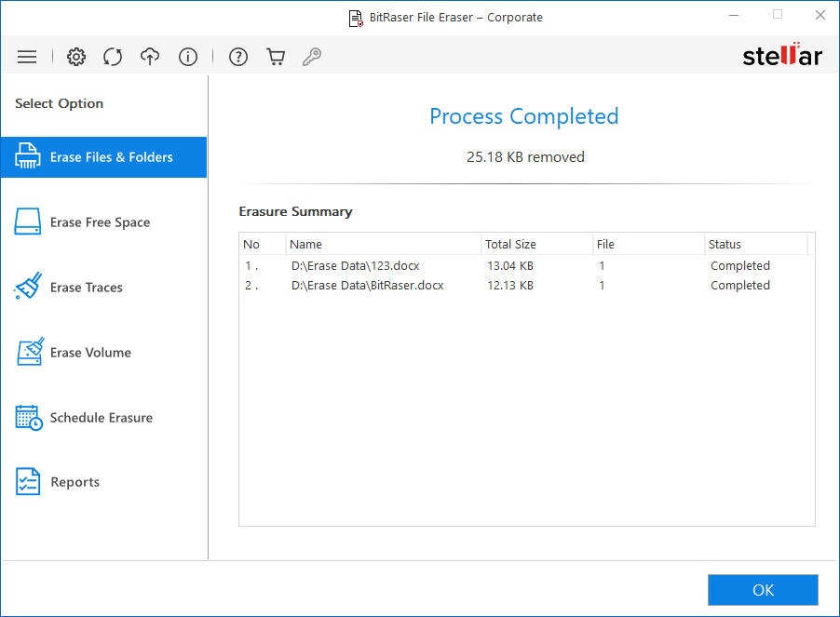Viewport: 840px width, 617px height.
Task: Click the BitRaser title bar app icon
Action: (356, 19)
